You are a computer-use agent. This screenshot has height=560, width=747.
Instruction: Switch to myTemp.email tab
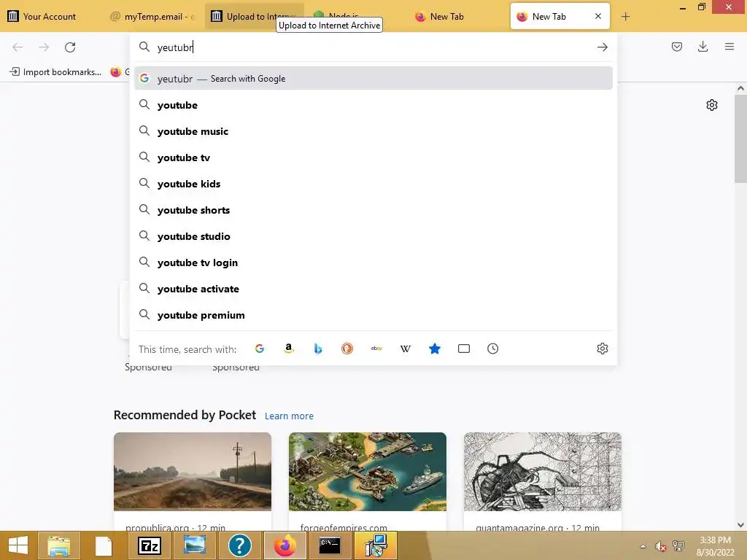point(153,16)
